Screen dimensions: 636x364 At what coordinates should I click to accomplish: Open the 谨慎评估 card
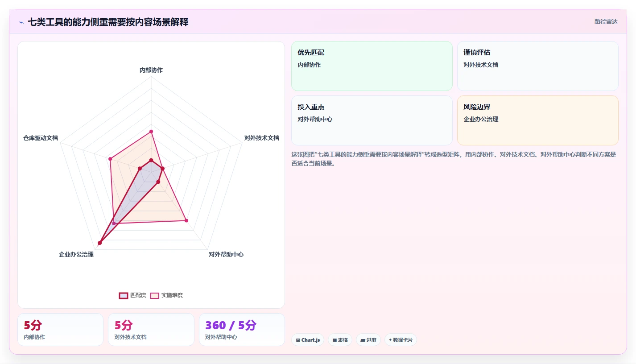(538, 66)
